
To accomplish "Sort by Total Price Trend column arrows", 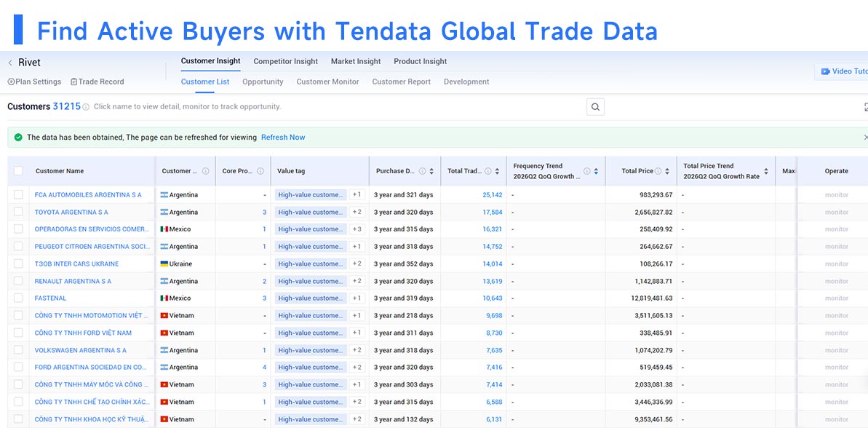I will 766,171.
